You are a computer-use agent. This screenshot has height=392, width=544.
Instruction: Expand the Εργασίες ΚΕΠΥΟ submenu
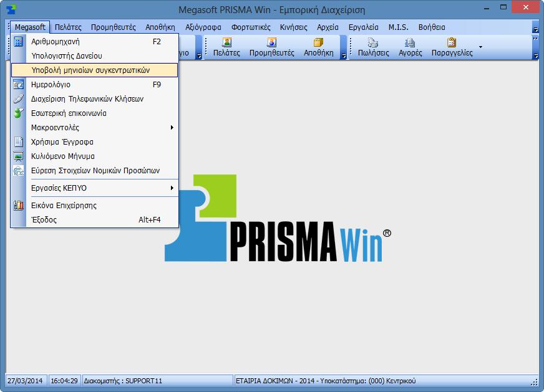pos(95,188)
